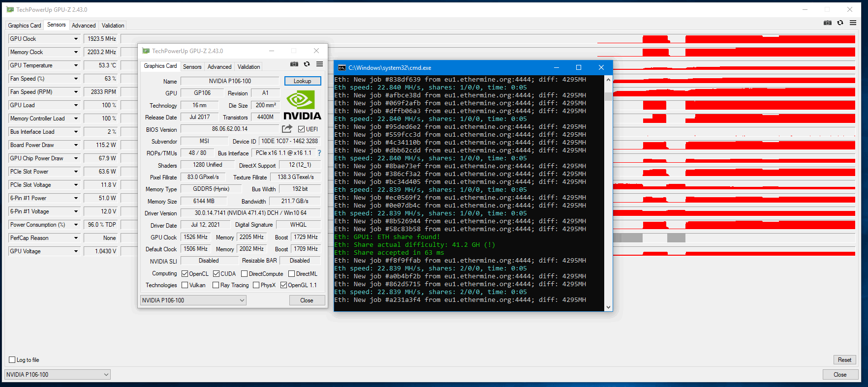This screenshot has width=868, height=387.
Task: Click the NVIDIA logo image
Action: pyautogui.click(x=302, y=105)
